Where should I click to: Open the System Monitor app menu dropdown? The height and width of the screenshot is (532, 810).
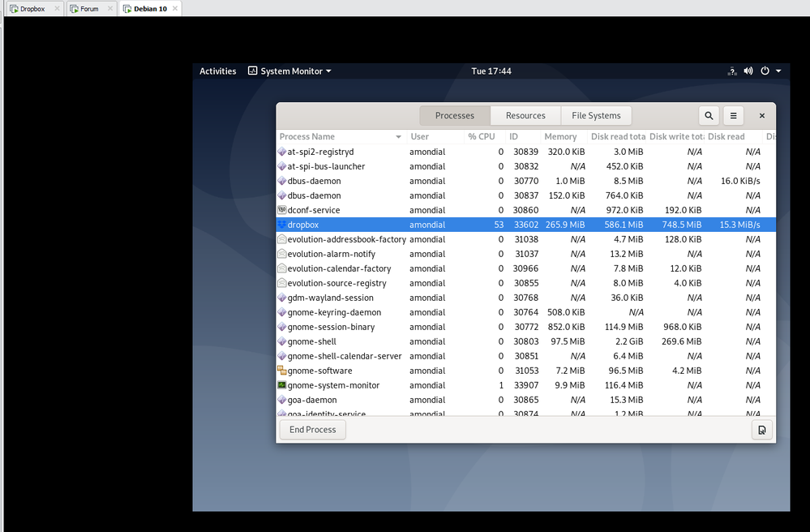pyautogui.click(x=289, y=71)
